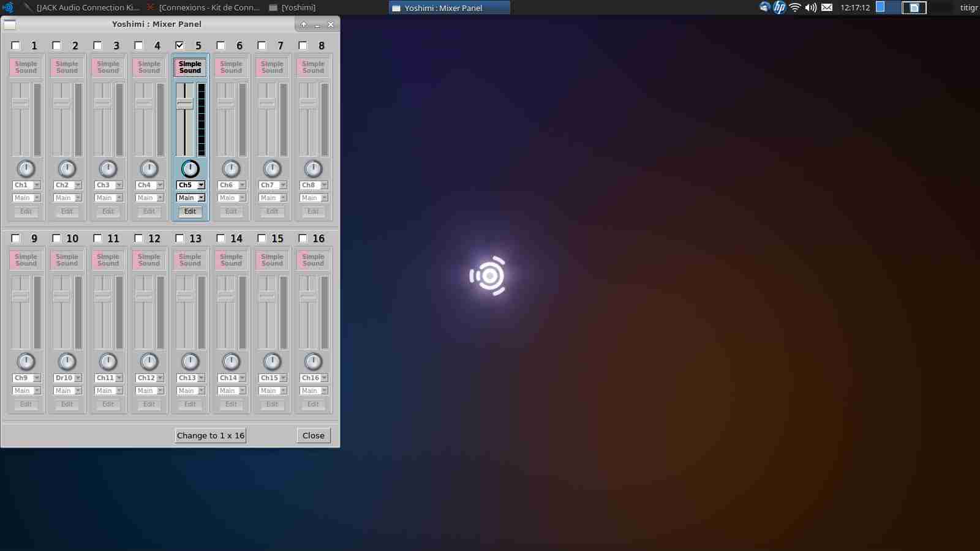
Task: Click the panning knob of part 10
Action: [67, 361]
